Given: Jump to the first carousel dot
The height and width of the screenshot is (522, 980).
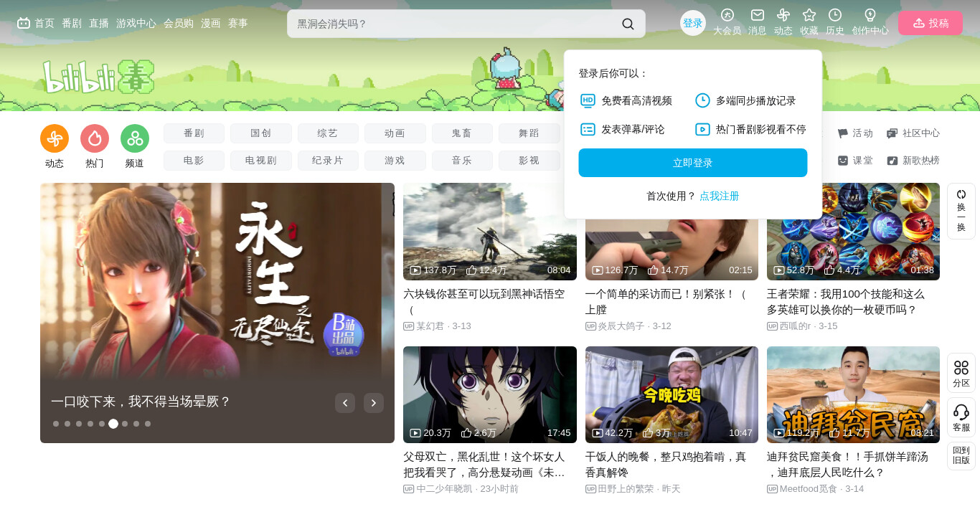Looking at the screenshot, I should (56, 424).
